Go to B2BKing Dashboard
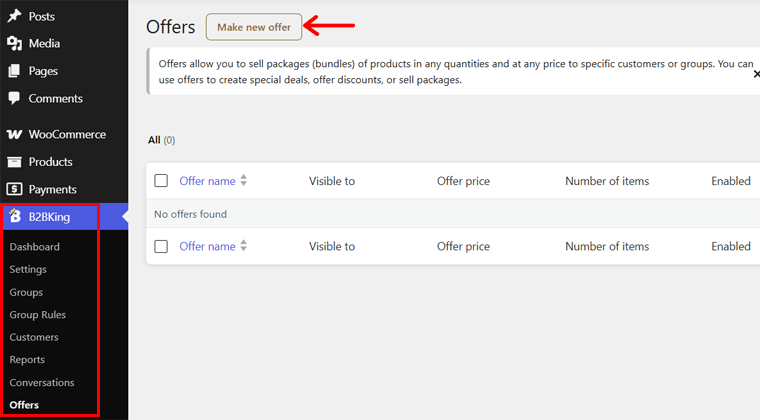This screenshot has height=420, width=760. coord(34,247)
